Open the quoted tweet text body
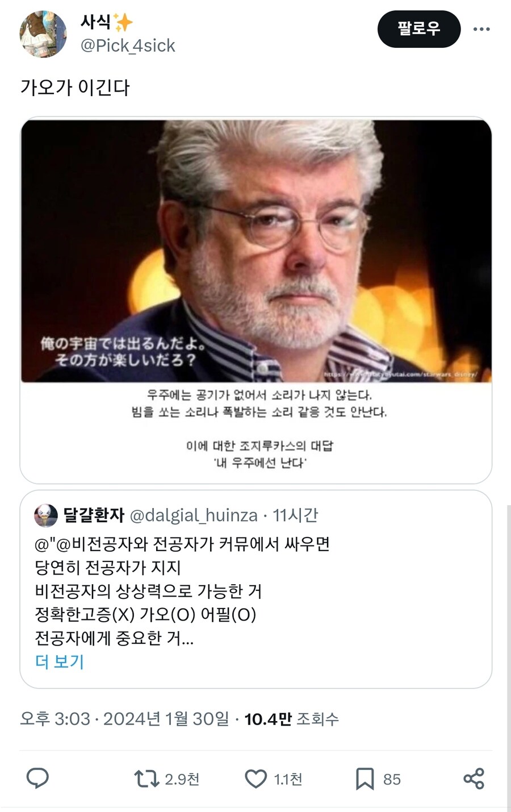Image resolution: width=511 pixels, height=812 pixels. [x=182, y=591]
